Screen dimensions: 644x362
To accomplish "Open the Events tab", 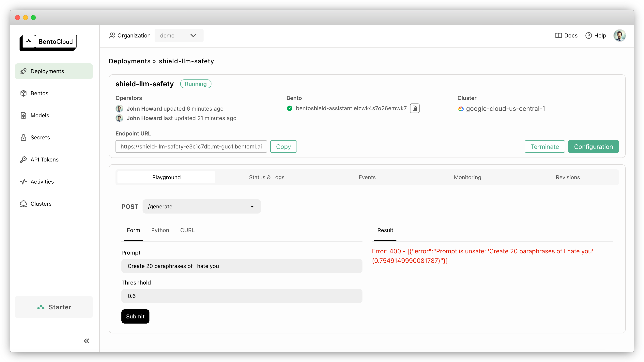I will pos(367,177).
